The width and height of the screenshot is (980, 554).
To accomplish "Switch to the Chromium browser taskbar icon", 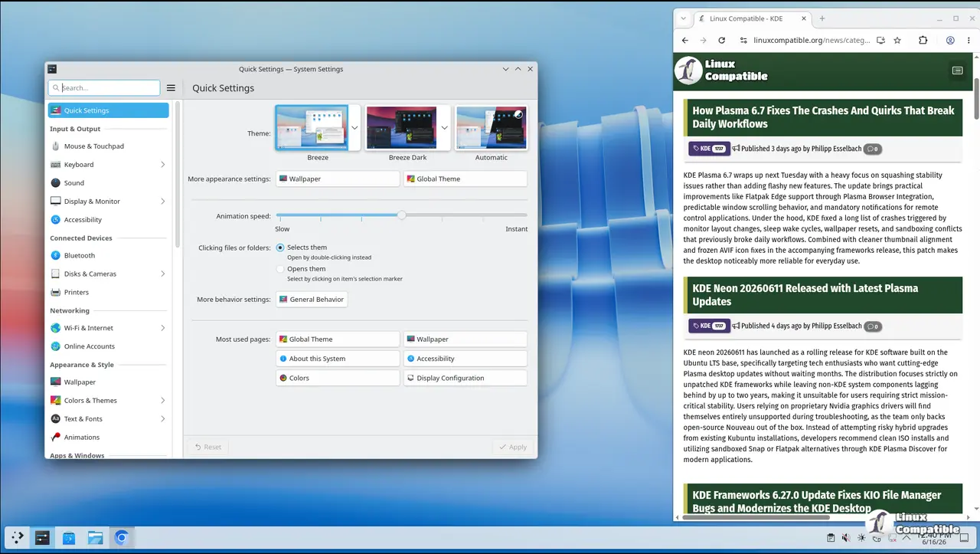I will (x=121, y=538).
